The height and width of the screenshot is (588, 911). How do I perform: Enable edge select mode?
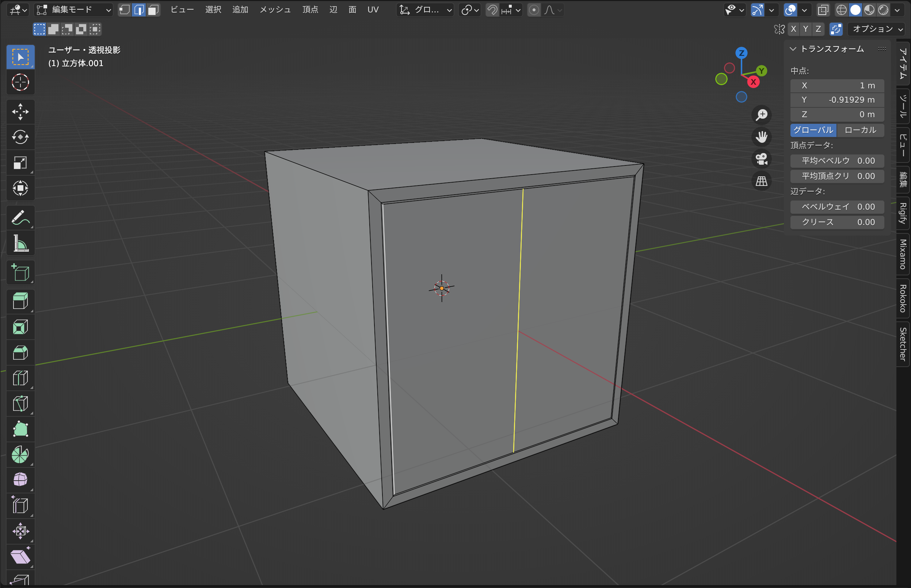[139, 9]
